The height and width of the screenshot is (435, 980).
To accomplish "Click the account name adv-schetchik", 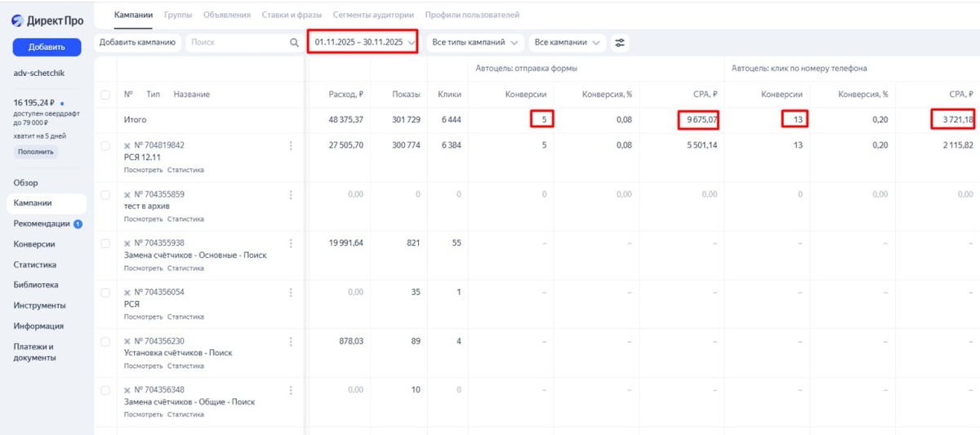I will pyautogui.click(x=38, y=73).
